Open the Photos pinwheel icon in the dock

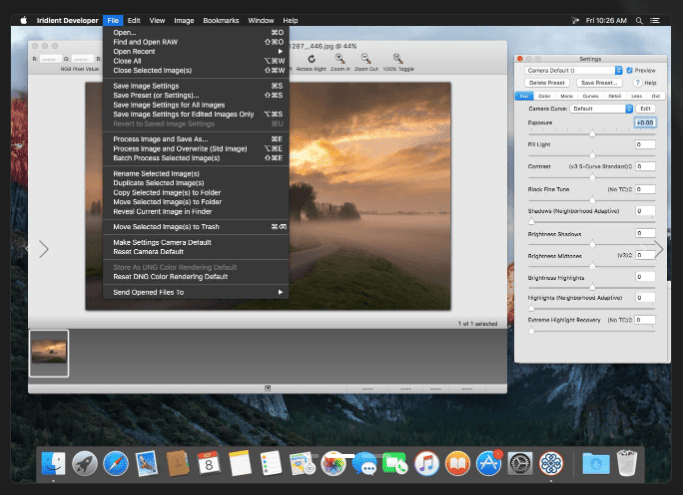point(333,463)
